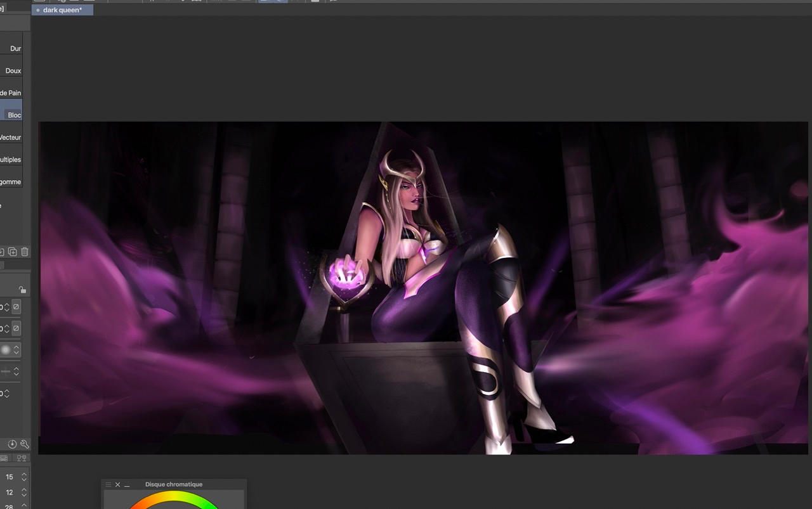Toggle second pen pressure dynamics button
Viewport: 812px width, 509px height.
(16, 328)
